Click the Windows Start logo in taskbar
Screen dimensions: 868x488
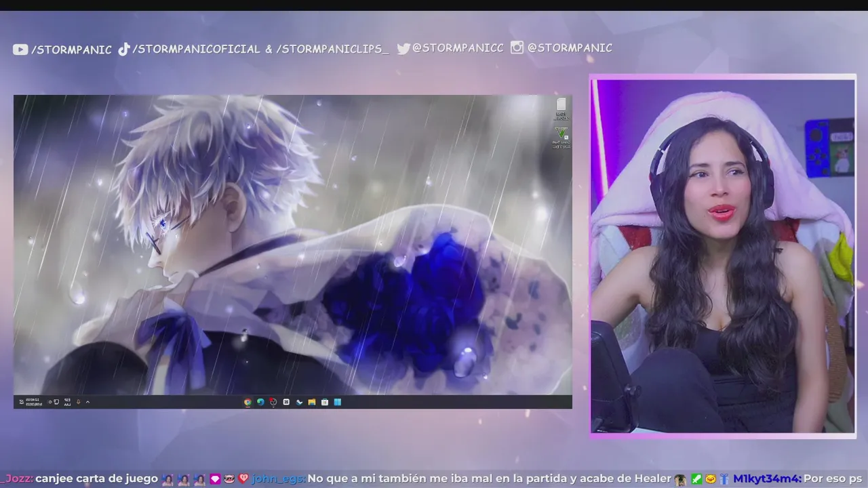pyautogui.click(x=338, y=402)
